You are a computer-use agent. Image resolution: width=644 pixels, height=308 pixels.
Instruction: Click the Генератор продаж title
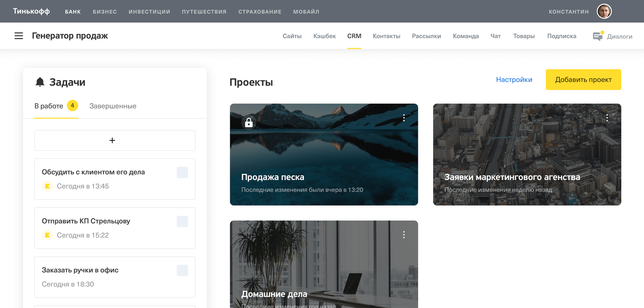coord(70,36)
